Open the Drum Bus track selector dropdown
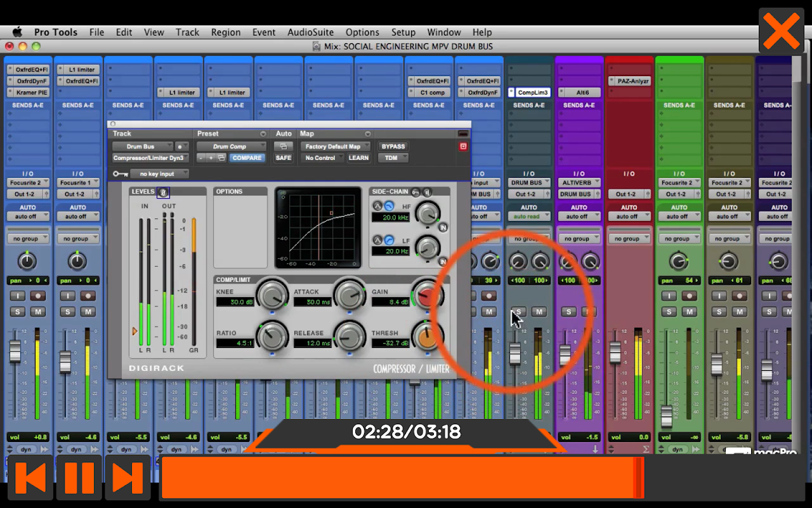This screenshot has width=812, height=508. [143, 146]
